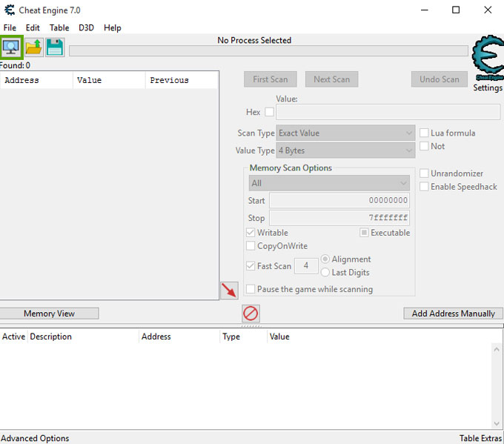Screen dimensions: 504x444
Task: Open the File menu
Action: (x=10, y=27)
